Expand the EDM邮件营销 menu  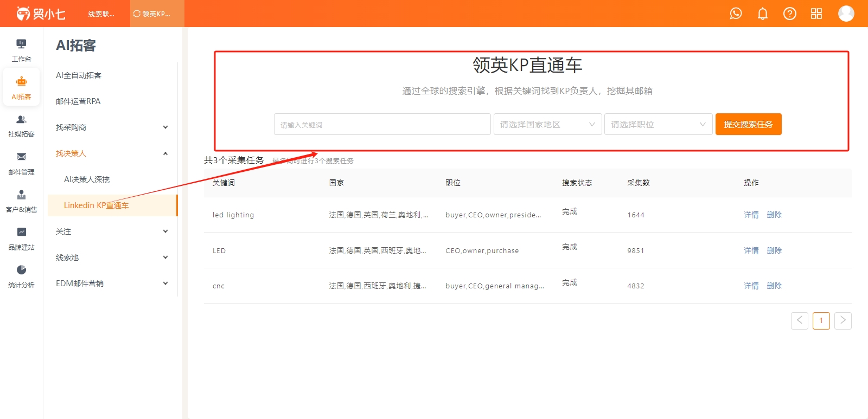tap(112, 283)
